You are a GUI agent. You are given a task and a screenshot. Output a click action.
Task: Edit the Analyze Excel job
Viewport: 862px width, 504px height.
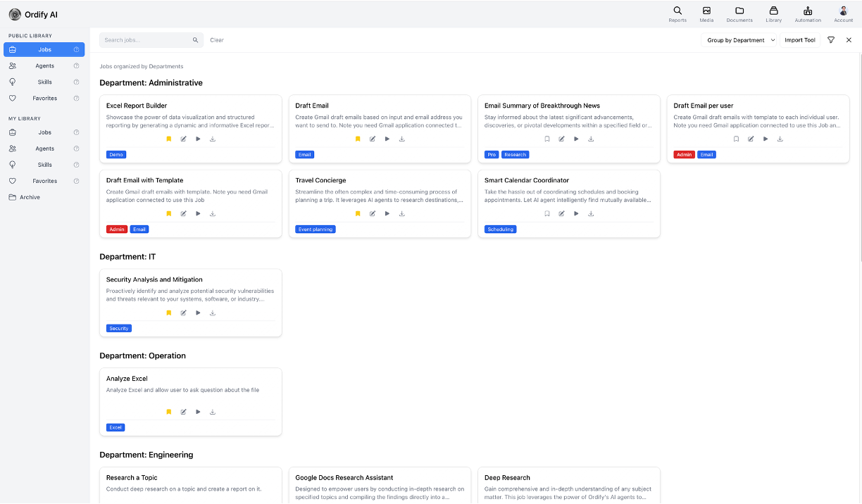coord(183,412)
